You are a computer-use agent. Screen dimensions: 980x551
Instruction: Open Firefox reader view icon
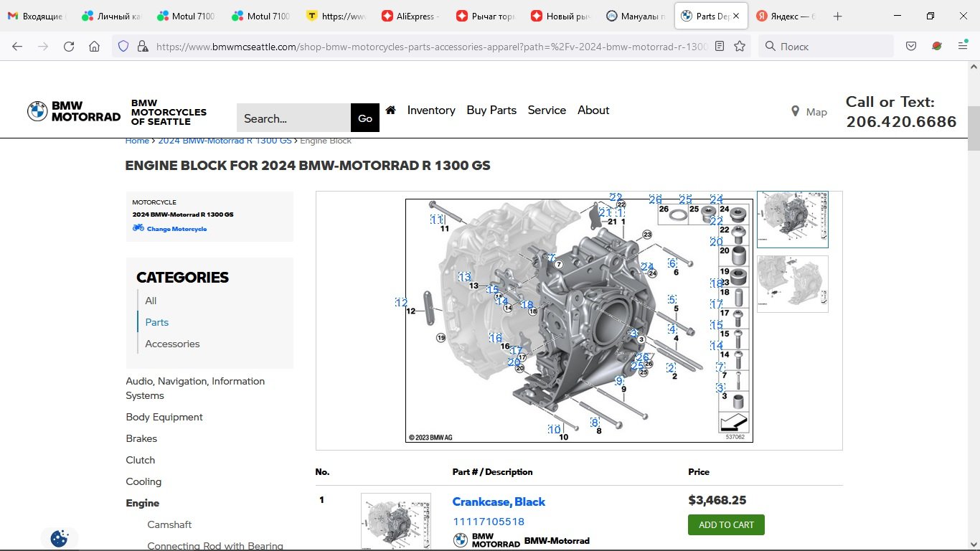pyautogui.click(x=720, y=47)
